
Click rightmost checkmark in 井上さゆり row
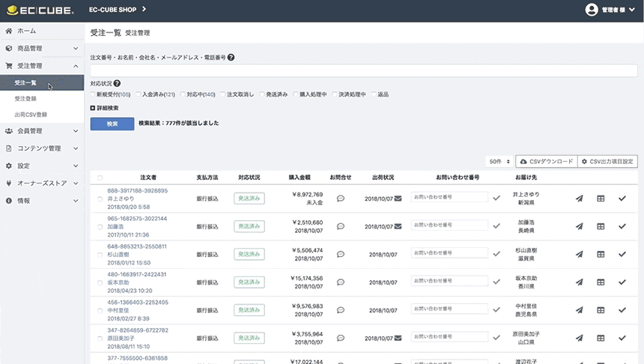coord(622,198)
